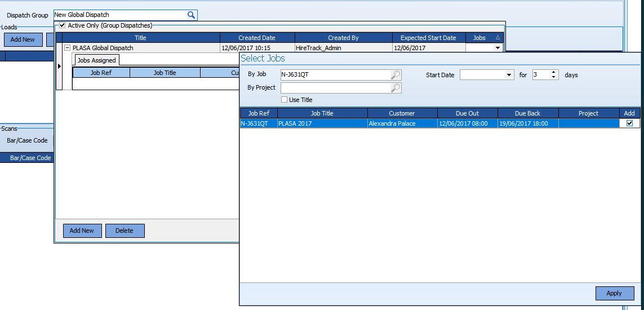Collapse the PLASA Global Dispatch row
644x310 pixels.
(67, 48)
